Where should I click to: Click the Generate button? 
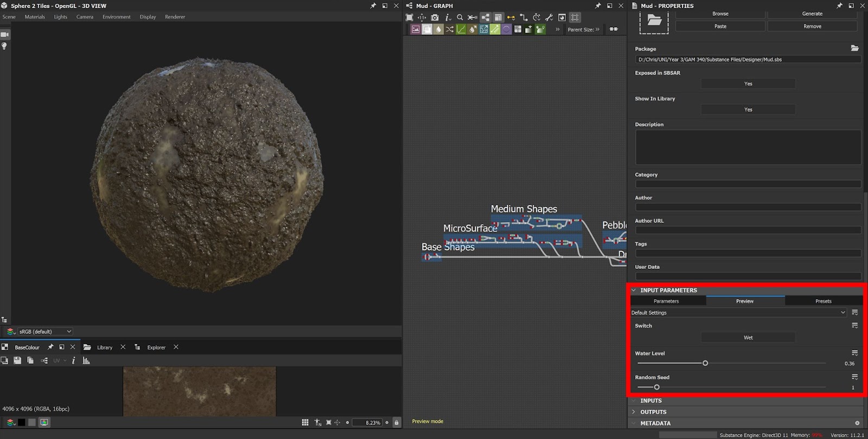point(812,14)
